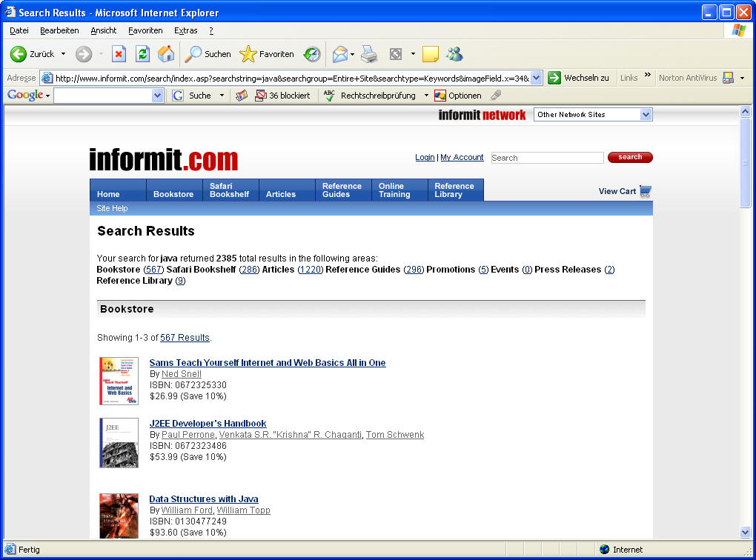Click the 36 blockiert popup blocker button
This screenshot has width=756, height=560.
coord(282,96)
